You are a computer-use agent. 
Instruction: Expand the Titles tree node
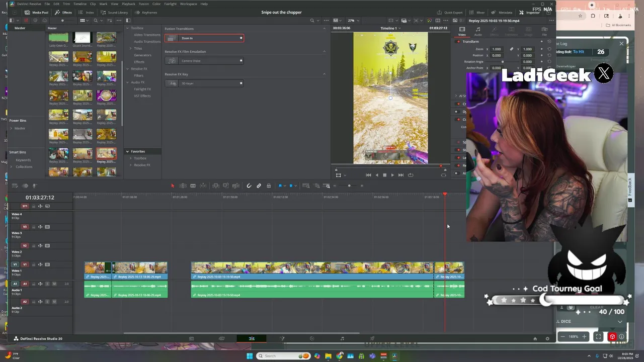pos(131,48)
